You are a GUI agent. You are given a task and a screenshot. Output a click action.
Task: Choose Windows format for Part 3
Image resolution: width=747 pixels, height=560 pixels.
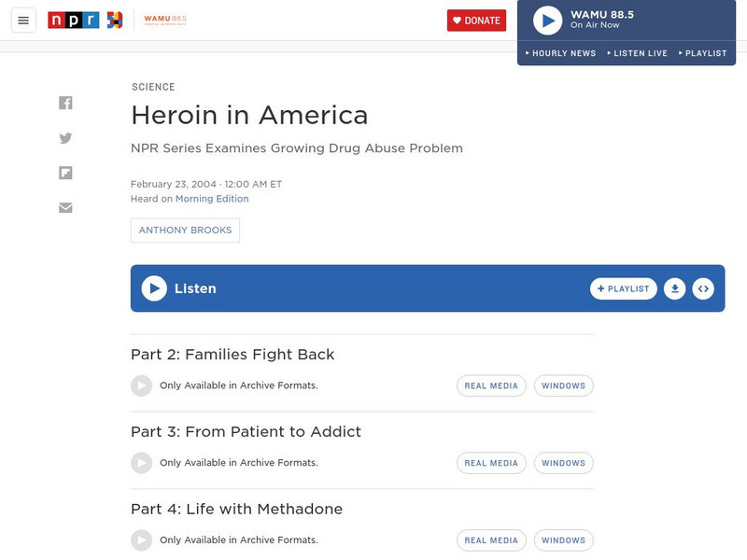(563, 463)
